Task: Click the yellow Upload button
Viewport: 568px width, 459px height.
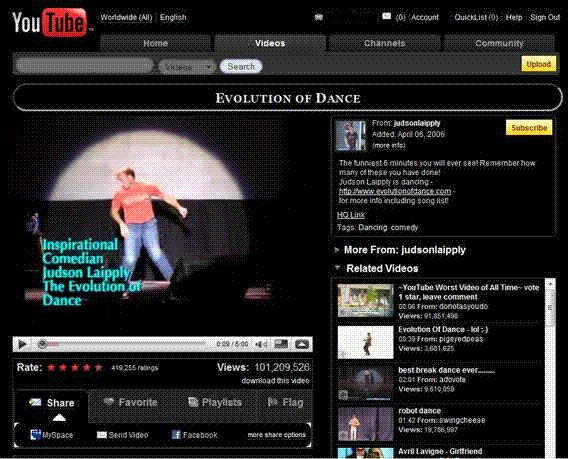Action: [x=539, y=64]
